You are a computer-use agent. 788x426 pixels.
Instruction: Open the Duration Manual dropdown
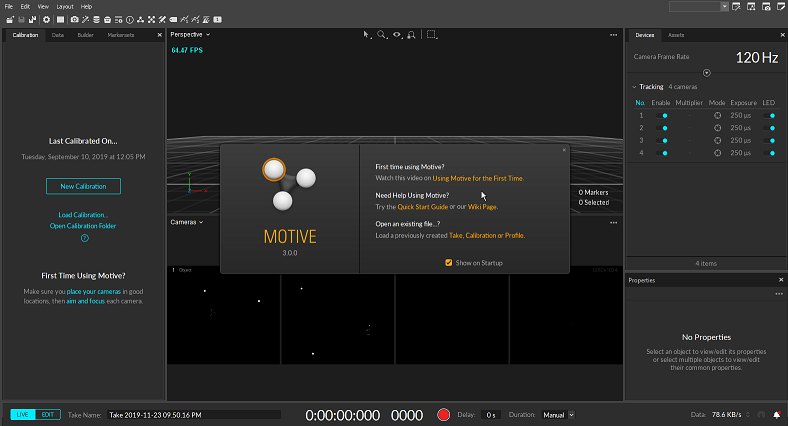tap(559, 414)
